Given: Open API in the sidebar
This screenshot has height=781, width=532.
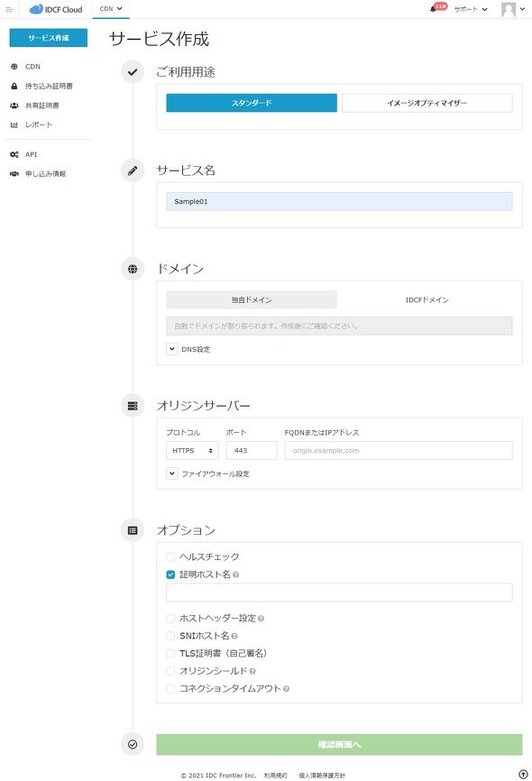Looking at the screenshot, I should pos(31,154).
